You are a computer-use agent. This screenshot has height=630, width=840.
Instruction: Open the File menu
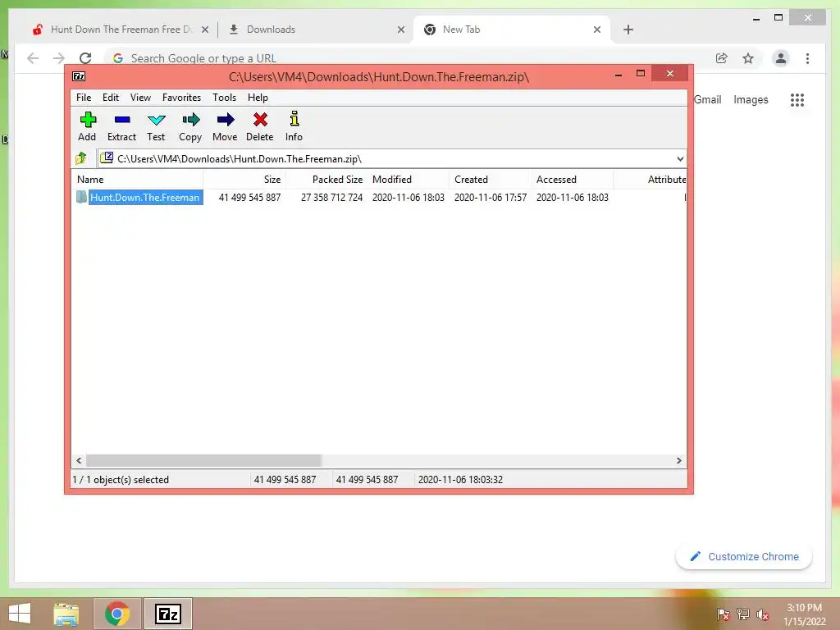pyautogui.click(x=84, y=98)
